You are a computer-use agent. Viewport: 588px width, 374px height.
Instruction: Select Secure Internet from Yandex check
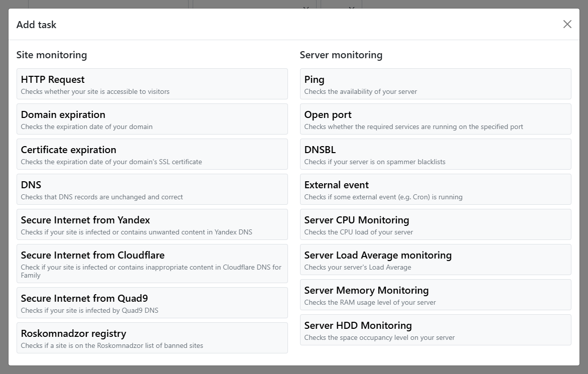pyautogui.click(x=152, y=224)
